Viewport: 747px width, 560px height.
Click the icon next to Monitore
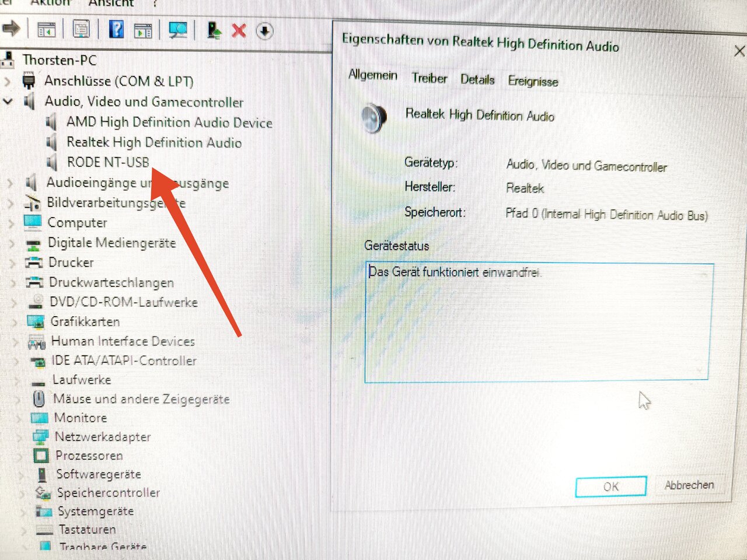pos(39,418)
